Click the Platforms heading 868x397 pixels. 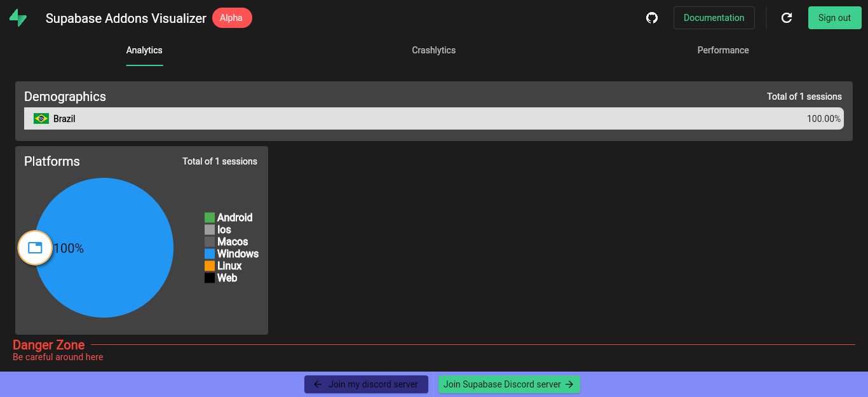(x=52, y=161)
